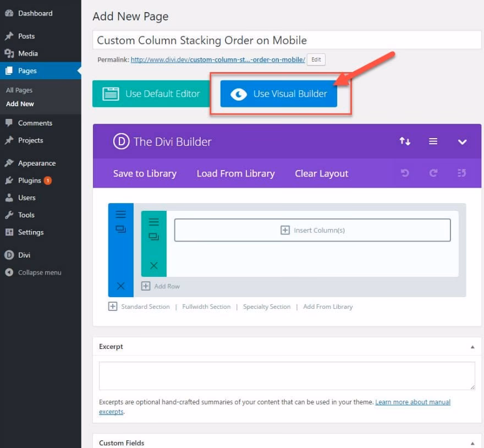The image size is (484, 448).
Task: Open the Divi Builder editing history
Action: point(461,173)
